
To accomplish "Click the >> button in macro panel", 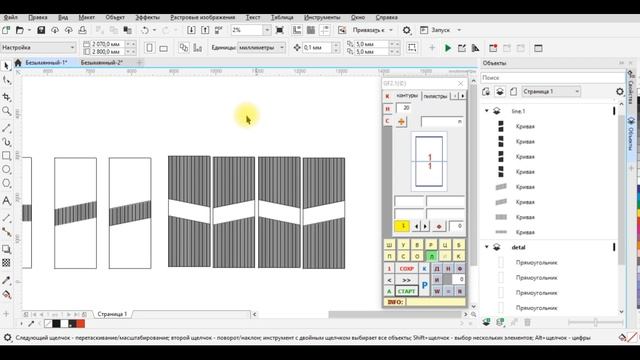I will pos(407,280).
